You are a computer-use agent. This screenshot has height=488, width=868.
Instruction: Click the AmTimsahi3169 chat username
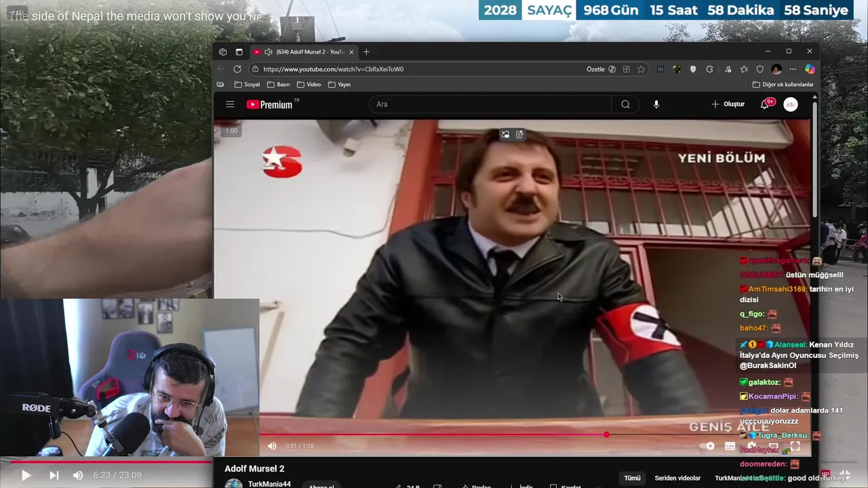point(777,289)
